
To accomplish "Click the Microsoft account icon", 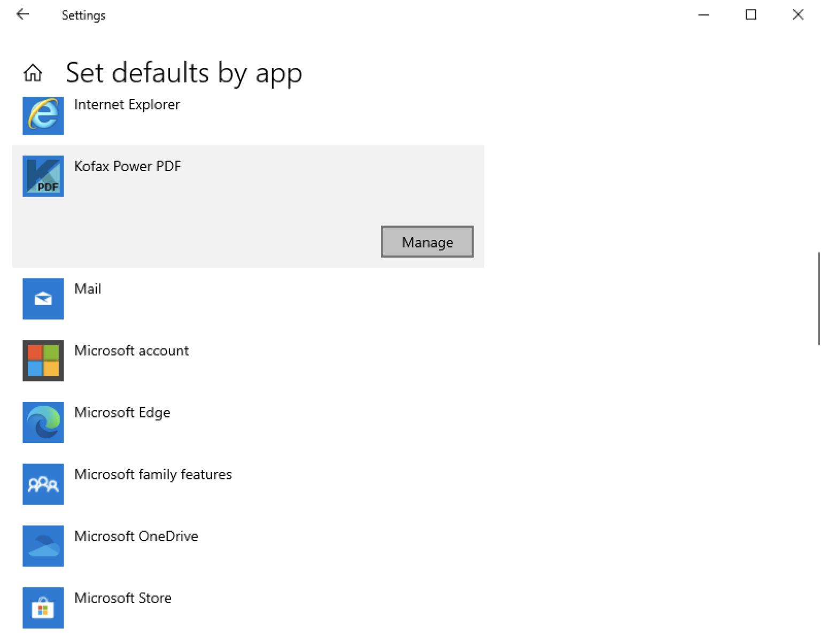I will point(43,361).
